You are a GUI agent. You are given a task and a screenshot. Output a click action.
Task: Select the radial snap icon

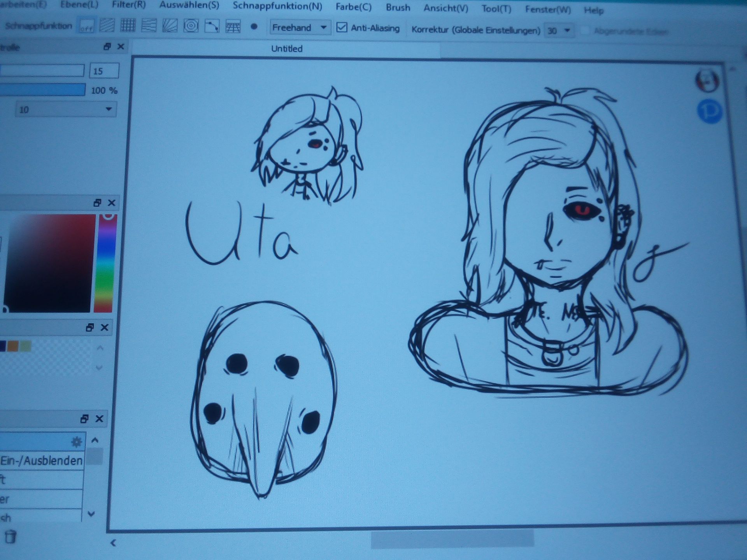point(170,26)
